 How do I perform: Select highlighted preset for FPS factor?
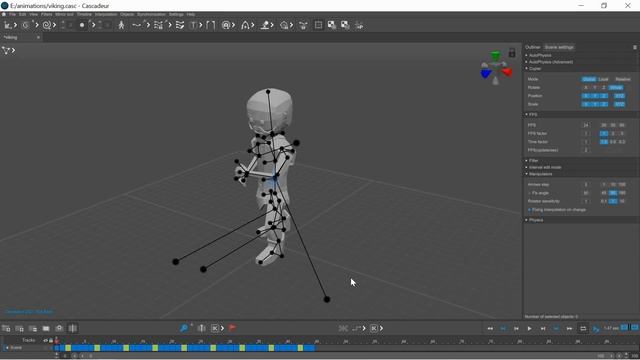tap(604, 133)
